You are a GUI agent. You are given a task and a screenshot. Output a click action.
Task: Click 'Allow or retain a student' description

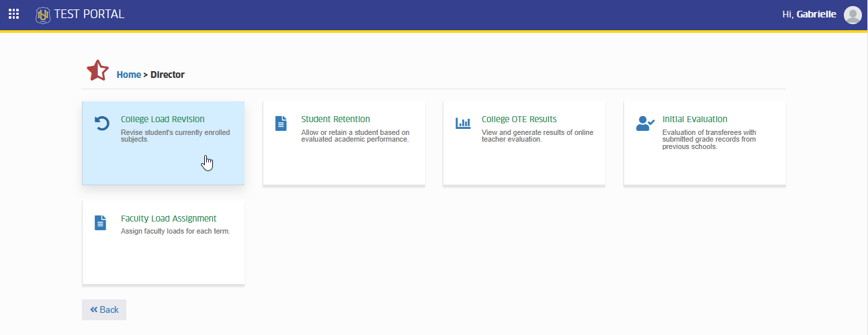[355, 136]
